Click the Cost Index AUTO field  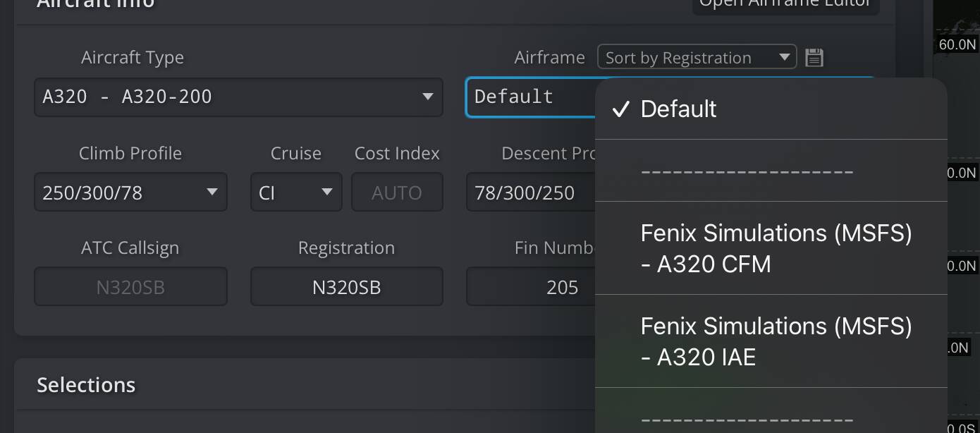pyautogui.click(x=397, y=192)
